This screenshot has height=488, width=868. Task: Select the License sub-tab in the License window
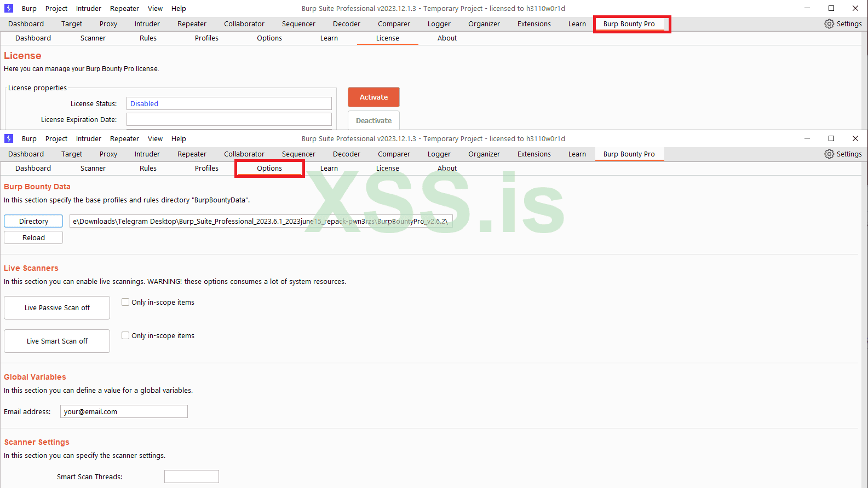(388, 38)
